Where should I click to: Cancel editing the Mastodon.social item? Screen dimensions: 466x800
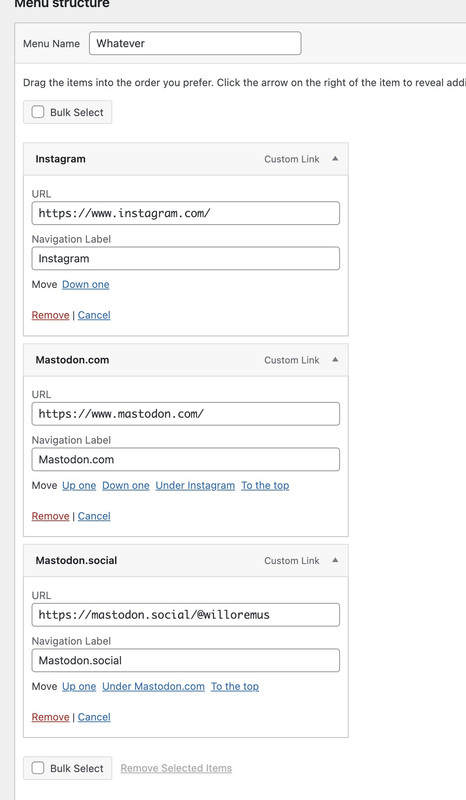point(94,717)
